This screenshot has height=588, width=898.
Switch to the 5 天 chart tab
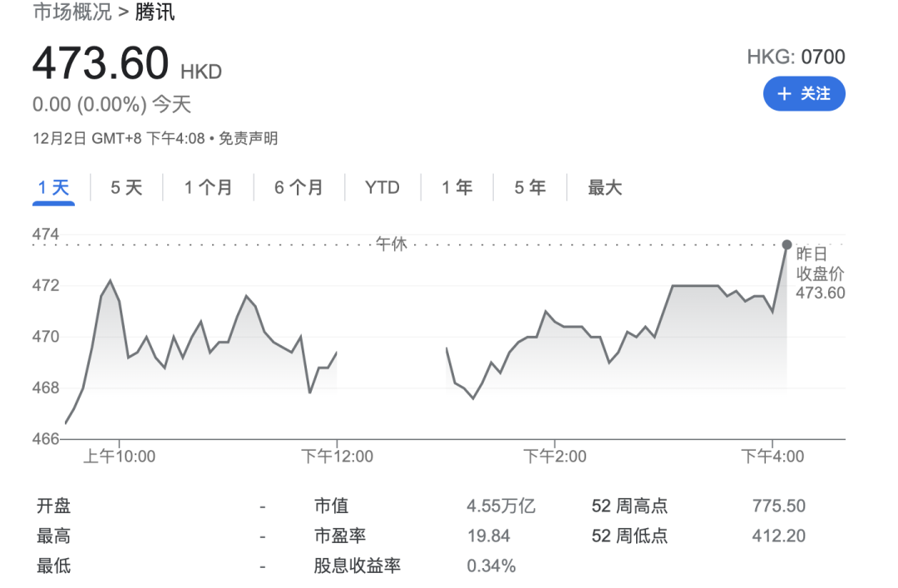coord(126,188)
